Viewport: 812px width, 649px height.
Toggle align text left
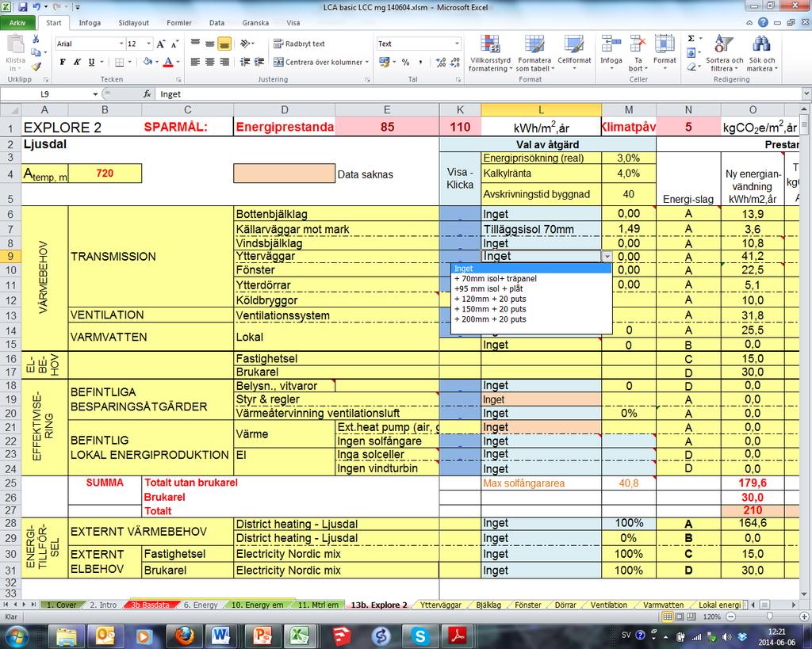[195, 62]
